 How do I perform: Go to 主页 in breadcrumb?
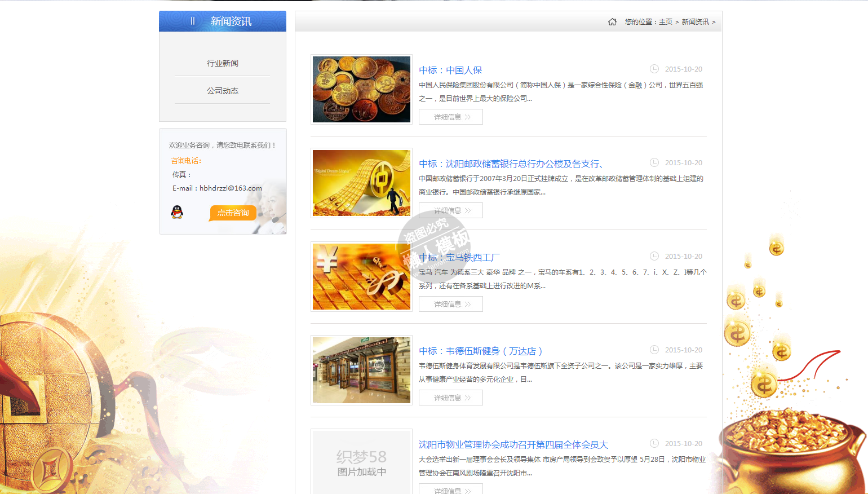666,22
